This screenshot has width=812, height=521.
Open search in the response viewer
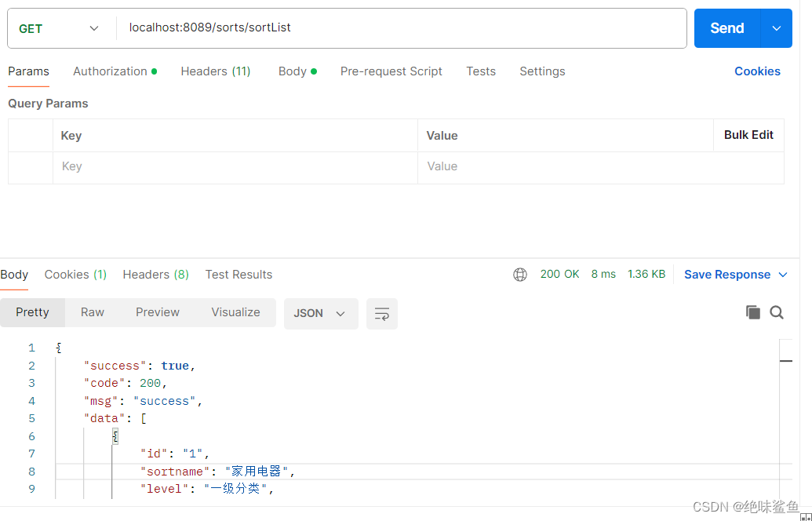(x=777, y=312)
